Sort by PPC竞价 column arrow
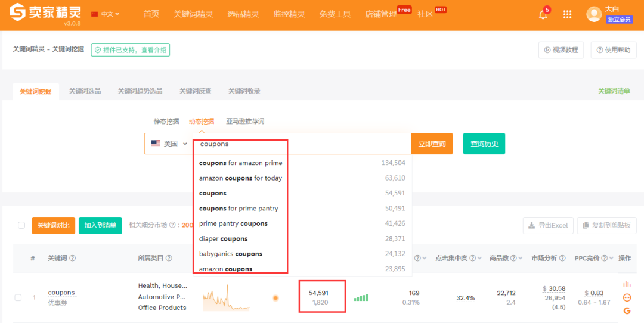Viewport: 644px width, 323px height. tap(611, 258)
